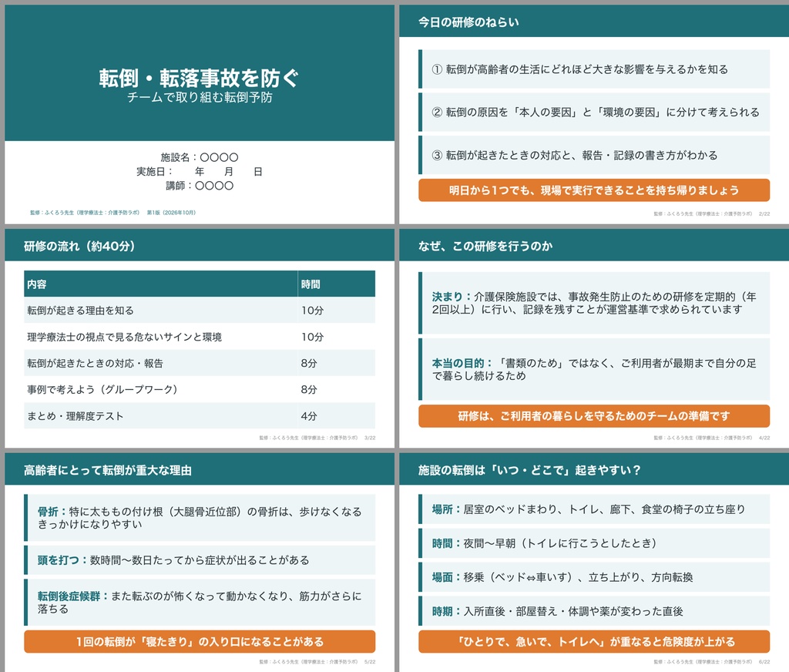Image resolution: width=789 pixels, height=672 pixels.
Task: Click the 決まり: paragraph box
Action: (594, 303)
